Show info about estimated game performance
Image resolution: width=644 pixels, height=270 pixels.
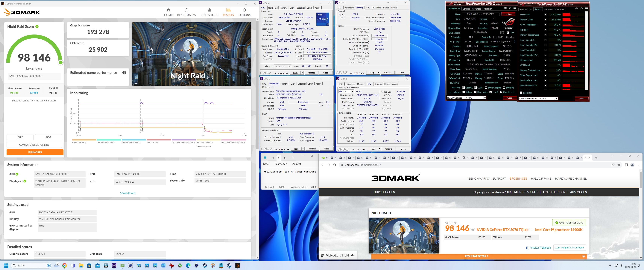point(124,73)
